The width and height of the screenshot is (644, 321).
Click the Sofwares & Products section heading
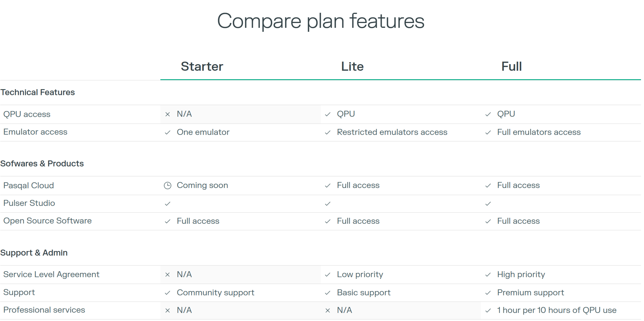pyautogui.click(x=42, y=164)
